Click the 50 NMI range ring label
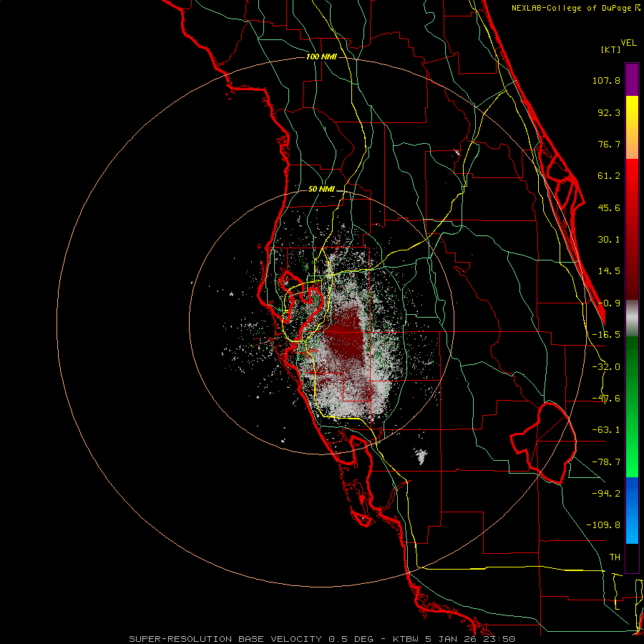 coord(321,190)
